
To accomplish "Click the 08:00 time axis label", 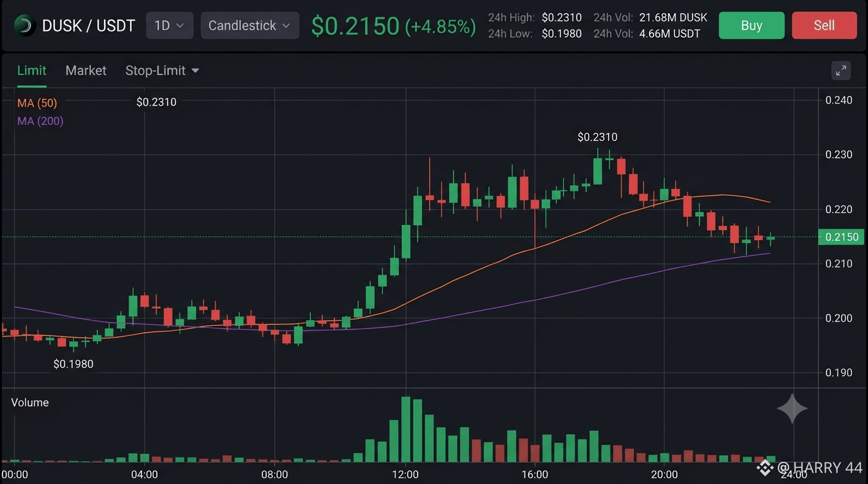I will coord(274,474).
